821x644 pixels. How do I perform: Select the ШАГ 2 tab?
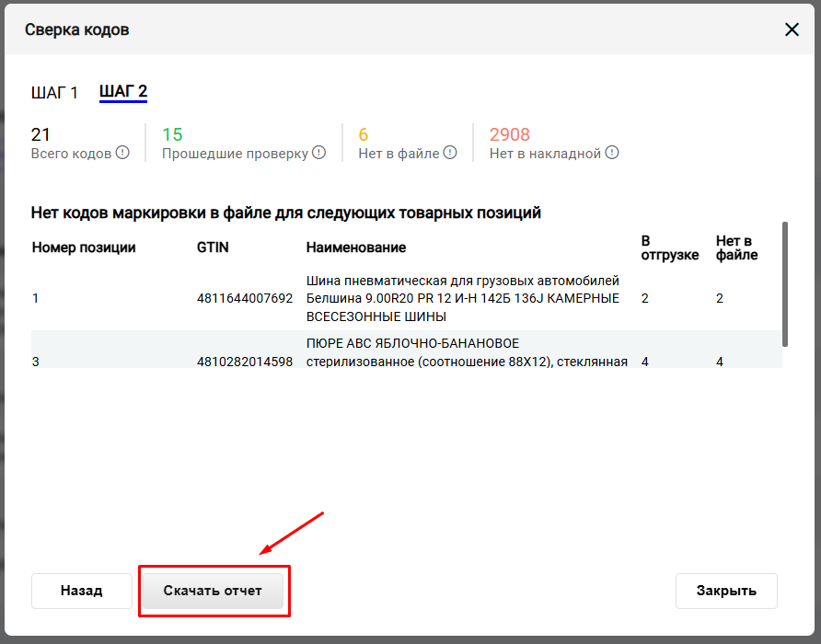tap(123, 92)
